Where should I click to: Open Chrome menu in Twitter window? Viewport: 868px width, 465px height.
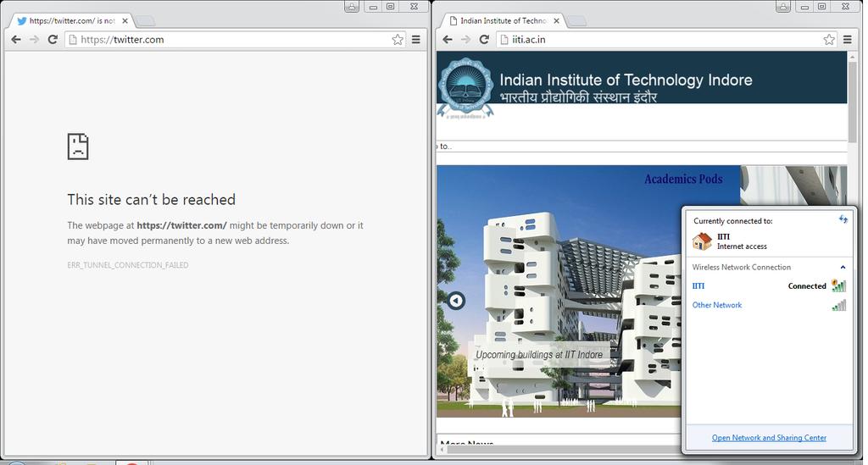[415, 40]
